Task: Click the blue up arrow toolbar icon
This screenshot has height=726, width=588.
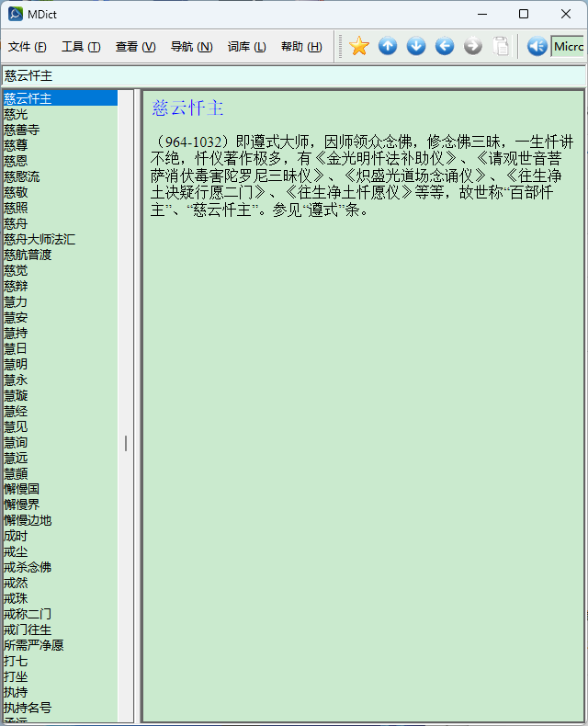Action: (388, 46)
